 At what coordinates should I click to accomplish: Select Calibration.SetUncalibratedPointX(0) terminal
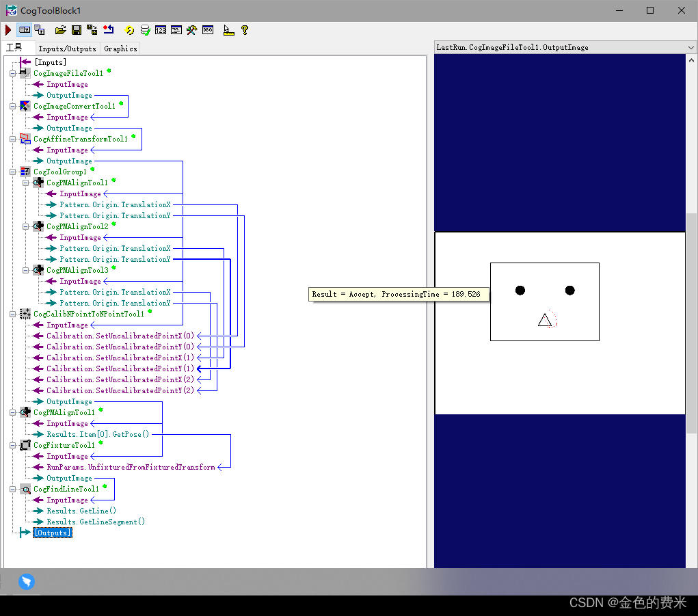120,336
